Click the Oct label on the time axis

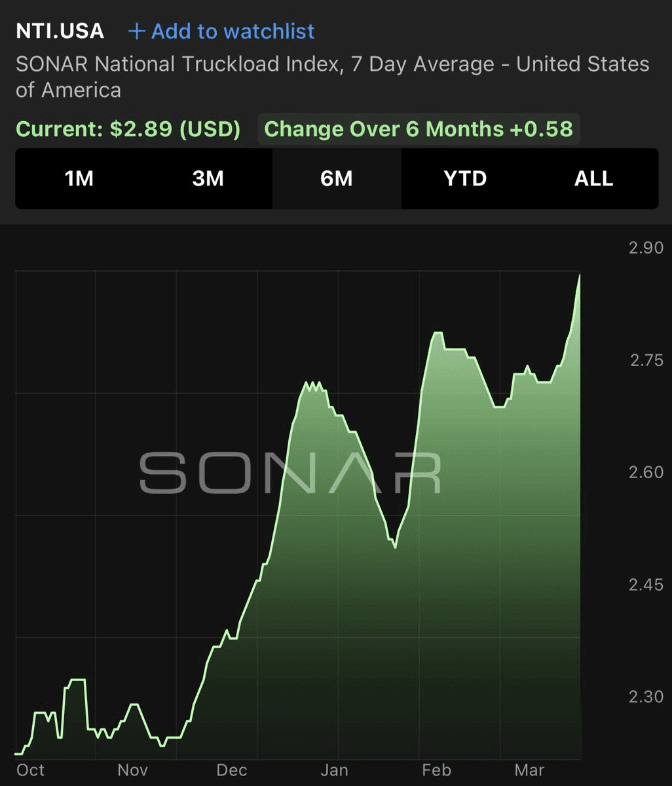(30, 770)
